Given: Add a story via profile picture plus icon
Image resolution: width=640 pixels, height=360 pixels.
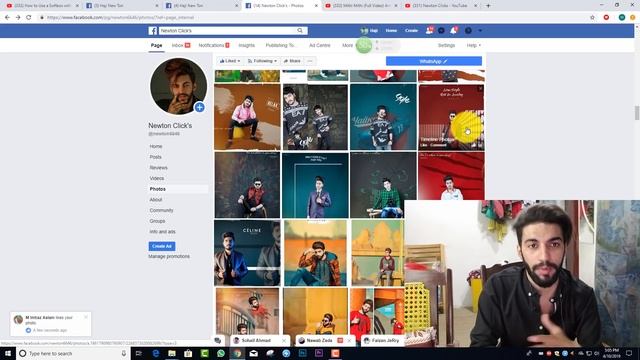Looking at the screenshot, I should (x=200, y=107).
